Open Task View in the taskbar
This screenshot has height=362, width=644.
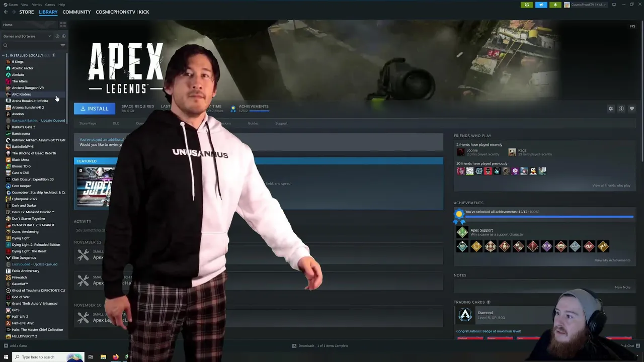pos(91,357)
